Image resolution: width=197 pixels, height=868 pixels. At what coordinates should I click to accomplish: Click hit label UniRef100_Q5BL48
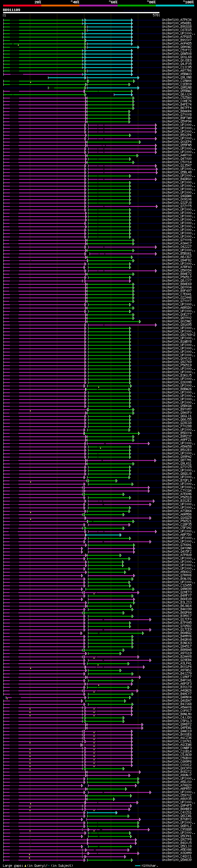point(177,172)
